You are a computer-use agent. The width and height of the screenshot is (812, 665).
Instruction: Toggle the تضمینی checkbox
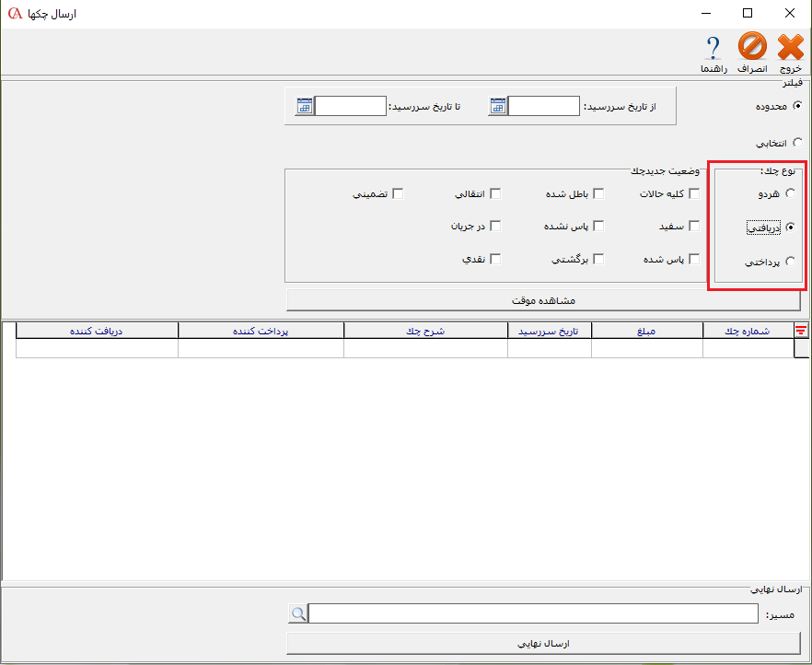coord(398,193)
